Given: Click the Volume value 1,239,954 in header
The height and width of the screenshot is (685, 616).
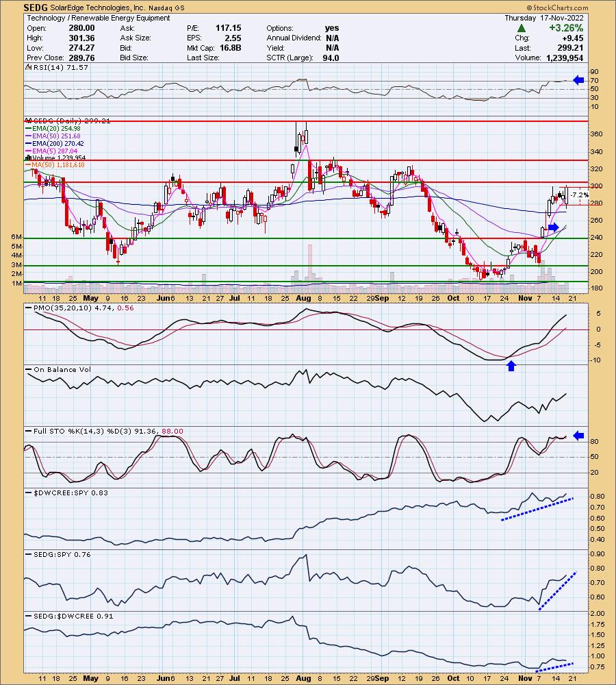Looking at the screenshot, I should click(565, 58).
